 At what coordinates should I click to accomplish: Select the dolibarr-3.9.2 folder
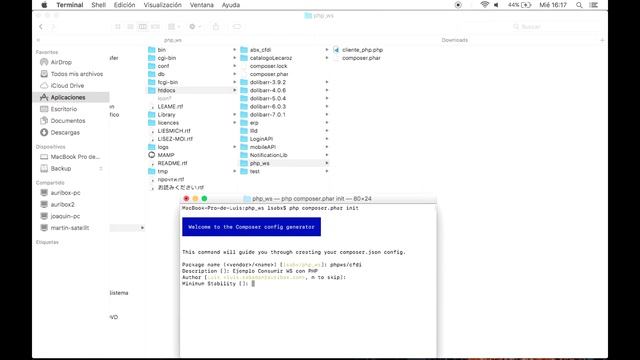click(x=268, y=82)
